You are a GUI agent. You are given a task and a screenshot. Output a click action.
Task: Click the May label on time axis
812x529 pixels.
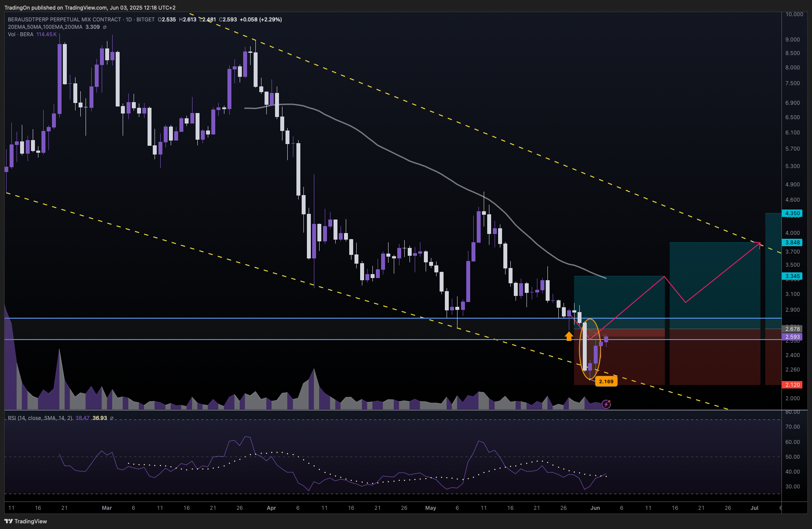coord(431,508)
